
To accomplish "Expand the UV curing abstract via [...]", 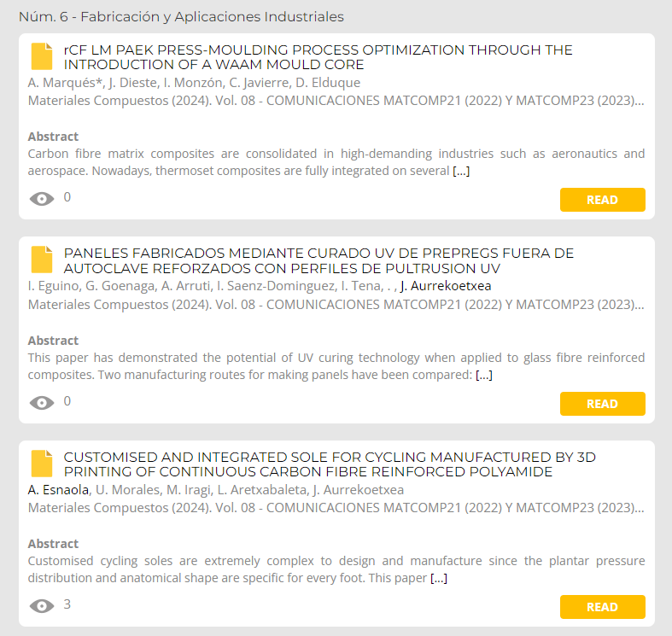I will pos(484,375).
